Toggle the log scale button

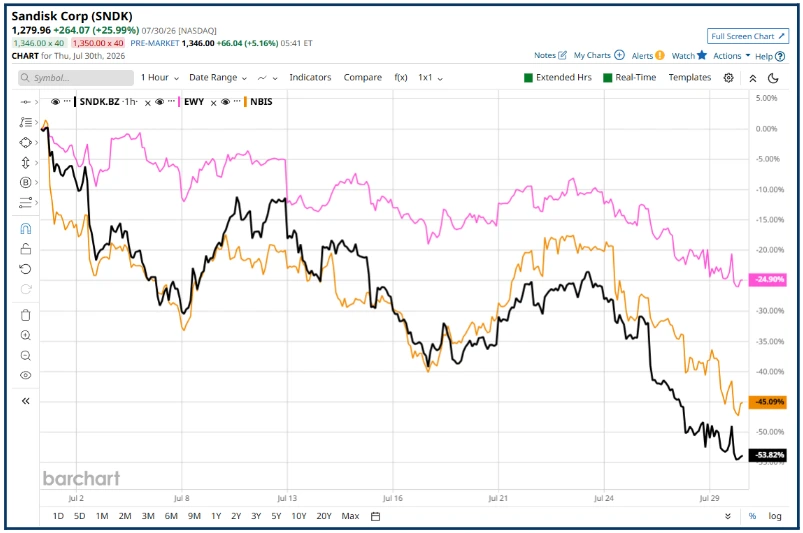(775, 516)
